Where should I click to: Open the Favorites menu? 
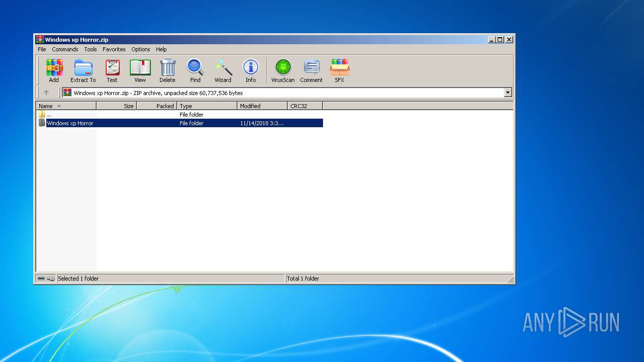click(x=114, y=49)
